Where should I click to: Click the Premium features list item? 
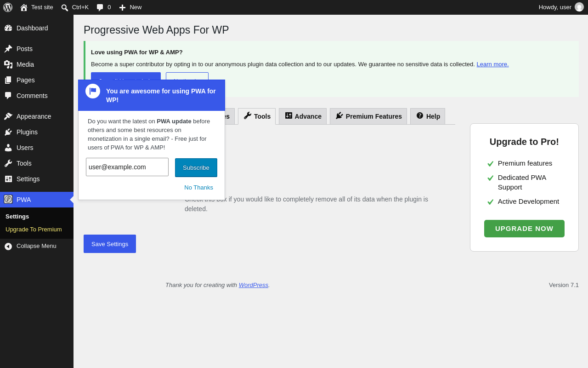[x=525, y=163]
